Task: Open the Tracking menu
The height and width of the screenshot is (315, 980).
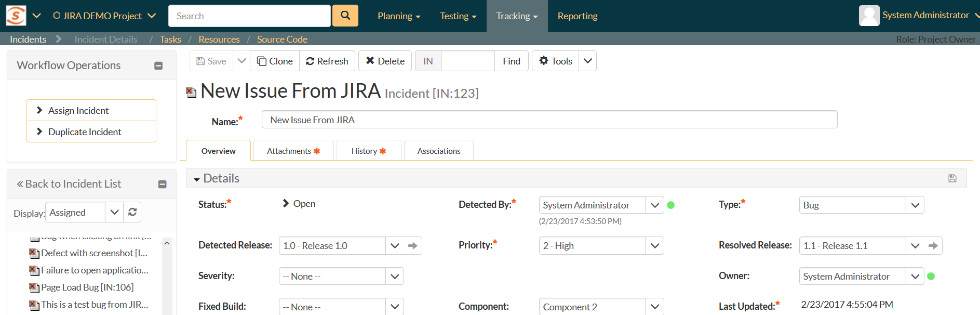Action: (516, 16)
